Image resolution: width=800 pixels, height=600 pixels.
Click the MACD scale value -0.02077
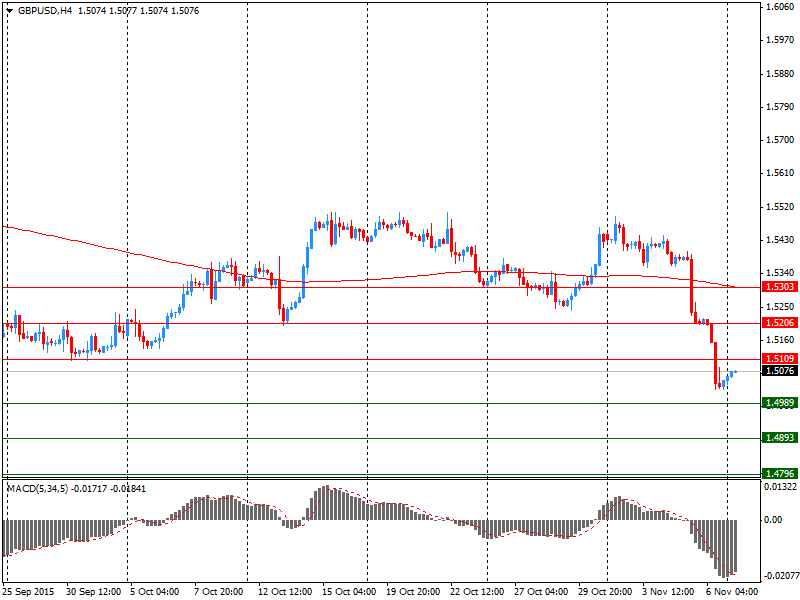(x=780, y=576)
